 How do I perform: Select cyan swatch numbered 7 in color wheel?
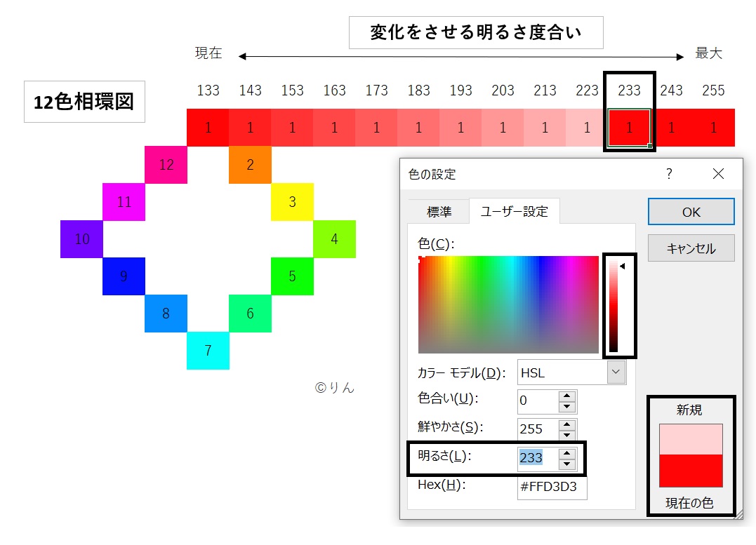[208, 351]
